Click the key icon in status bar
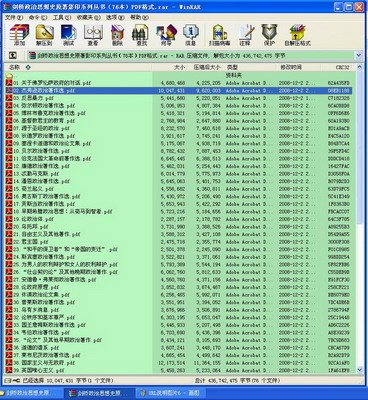The height and width of the screenshot is (400, 368). coord(17,380)
